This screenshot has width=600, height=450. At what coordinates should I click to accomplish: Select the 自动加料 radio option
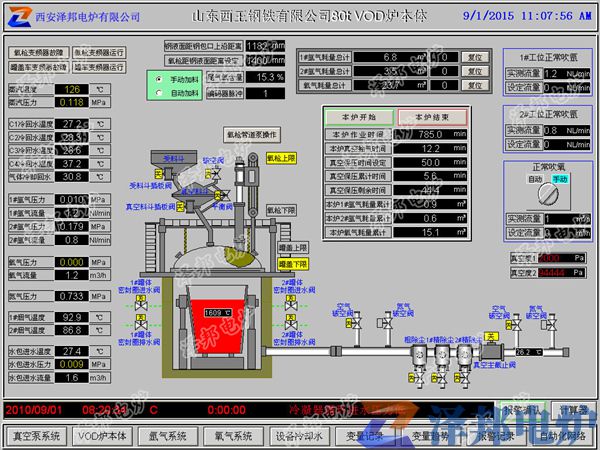(159, 92)
